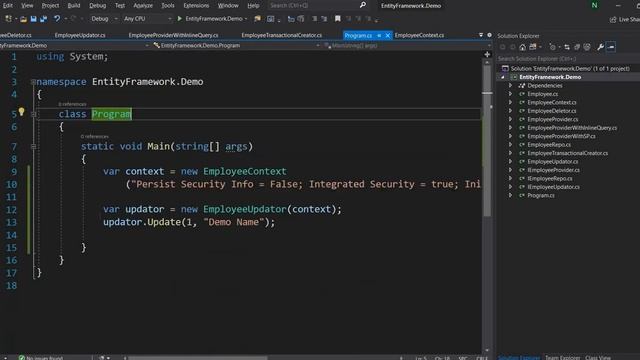Toggle Preview Selected Items button in Solution Explorer
640x360 pixels.
pos(611,47)
